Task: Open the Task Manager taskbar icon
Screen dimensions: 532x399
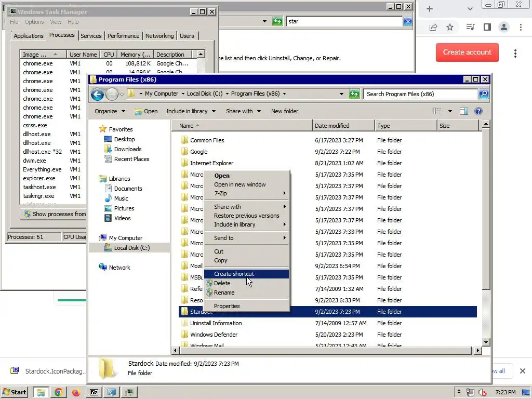Action: coord(129,393)
